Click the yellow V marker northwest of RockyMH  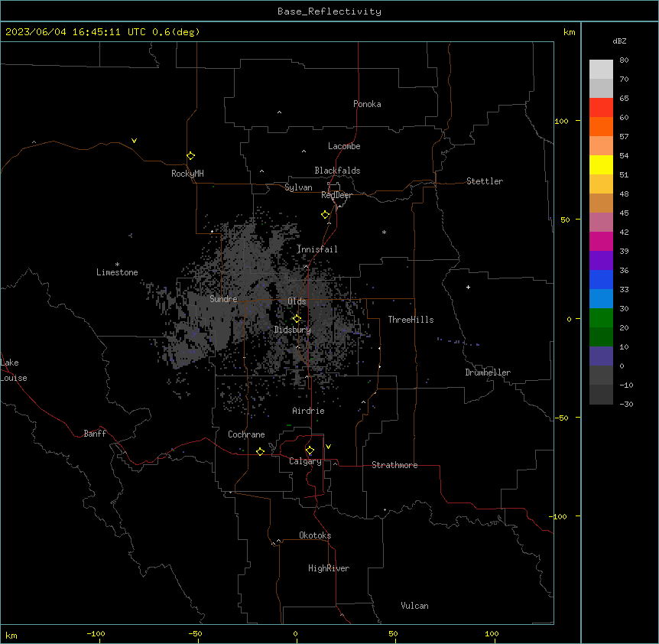point(134,141)
